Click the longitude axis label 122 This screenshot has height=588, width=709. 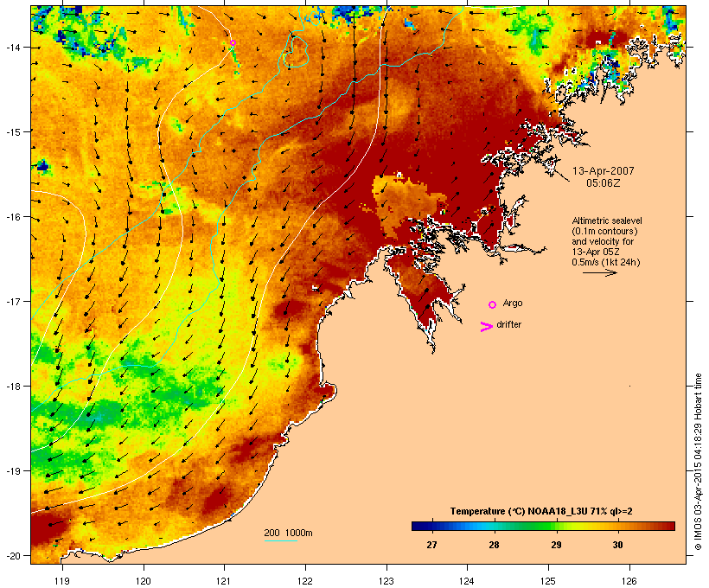tap(305, 581)
